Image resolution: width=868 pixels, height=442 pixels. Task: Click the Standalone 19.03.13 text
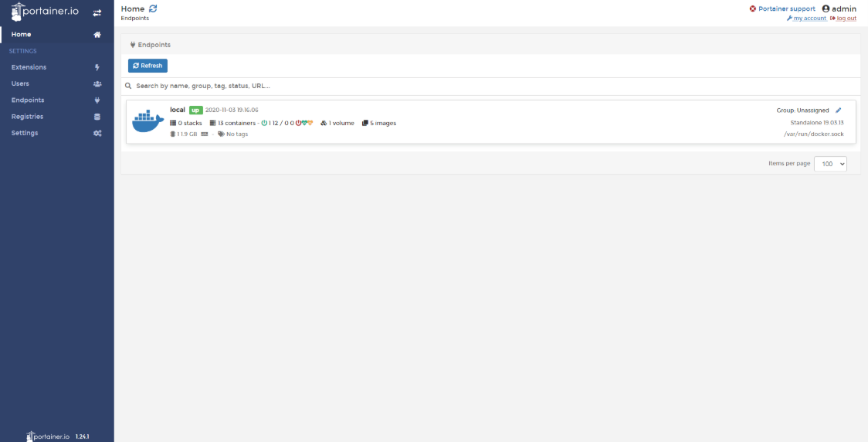tap(817, 122)
